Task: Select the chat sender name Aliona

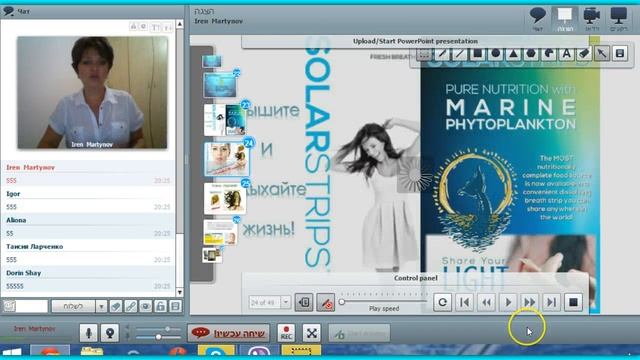Action: point(16,220)
